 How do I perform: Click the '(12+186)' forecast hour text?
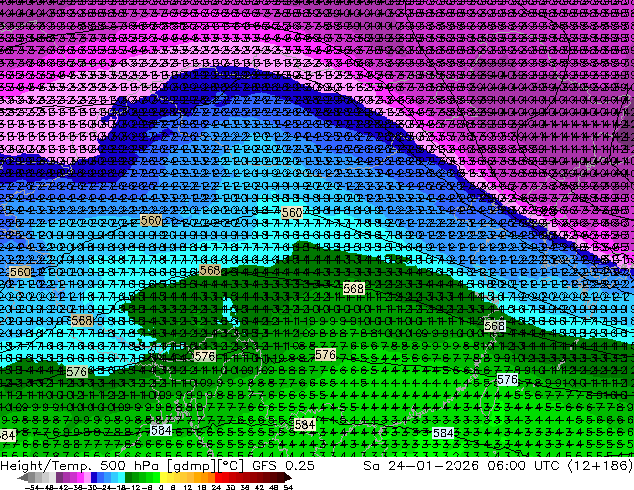[600, 466]
